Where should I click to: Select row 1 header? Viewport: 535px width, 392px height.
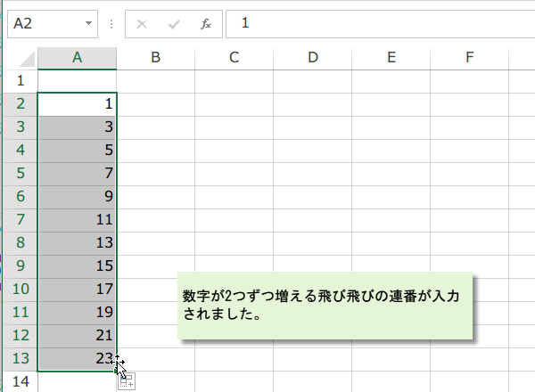pos(20,80)
